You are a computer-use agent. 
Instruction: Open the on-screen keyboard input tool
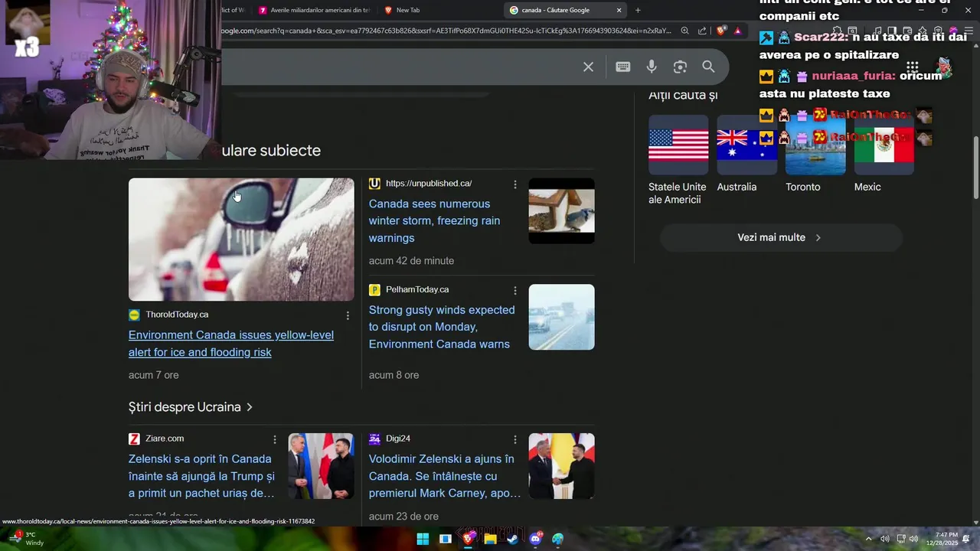[623, 67]
